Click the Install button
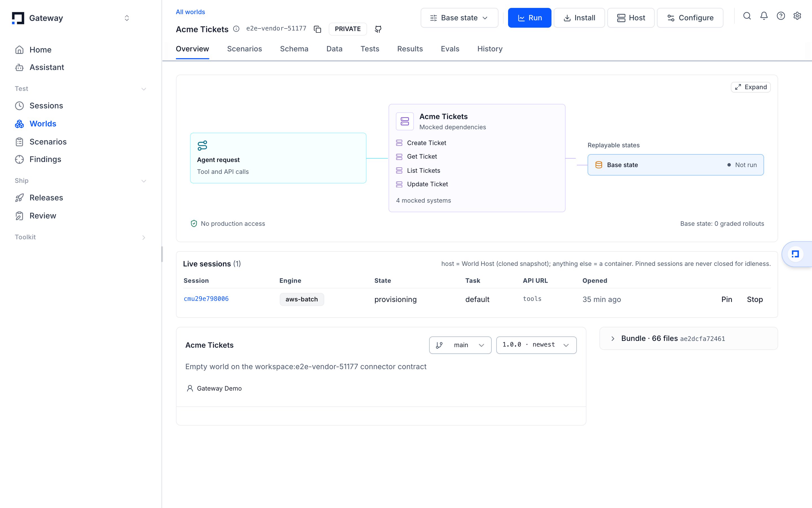Viewport: 812px width, 508px height. point(579,18)
